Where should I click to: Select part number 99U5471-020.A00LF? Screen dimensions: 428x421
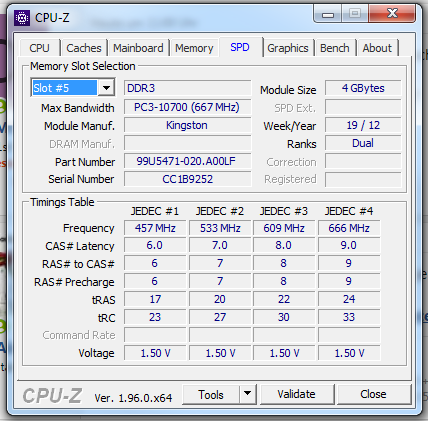[187, 161]
